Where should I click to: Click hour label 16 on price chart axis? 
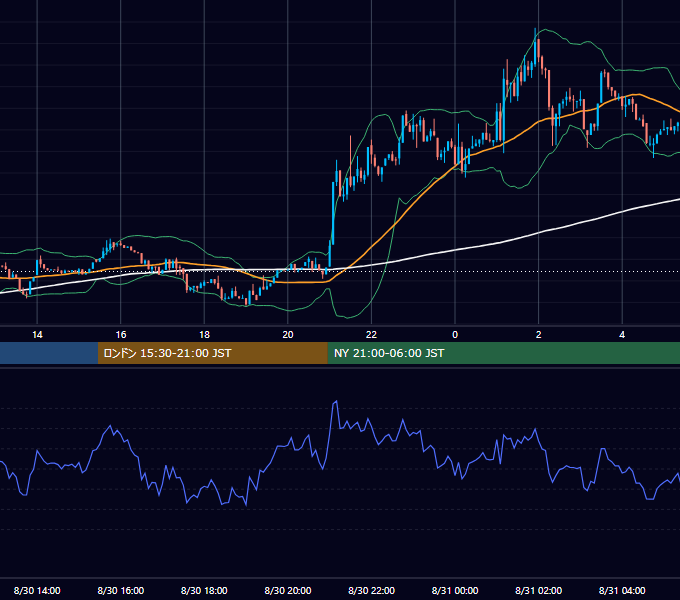point(121,335)
